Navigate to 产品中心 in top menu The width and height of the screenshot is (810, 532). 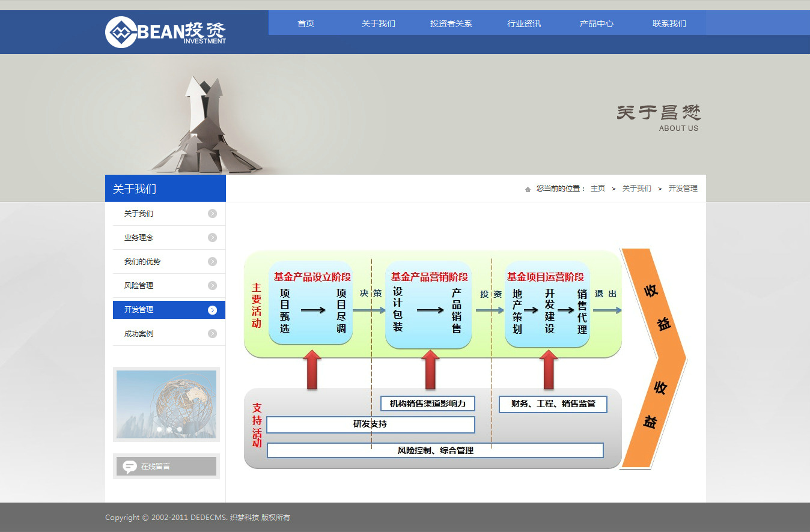click(596, 23)
